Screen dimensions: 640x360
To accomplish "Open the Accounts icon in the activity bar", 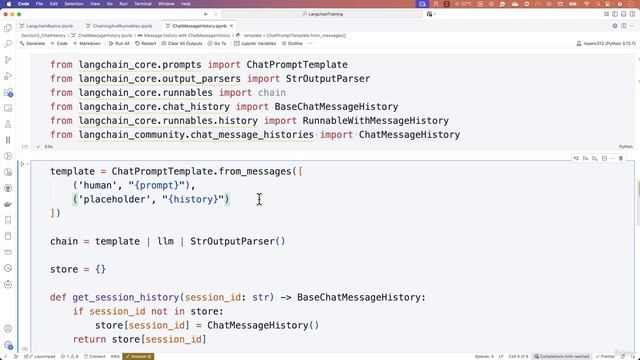I will click(x=8, y=329).
